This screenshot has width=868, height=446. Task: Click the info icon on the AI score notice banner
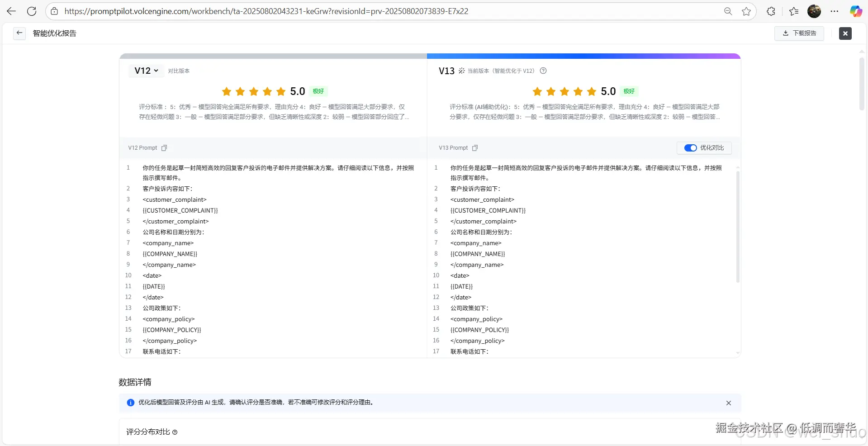click(x=130, y=403)
